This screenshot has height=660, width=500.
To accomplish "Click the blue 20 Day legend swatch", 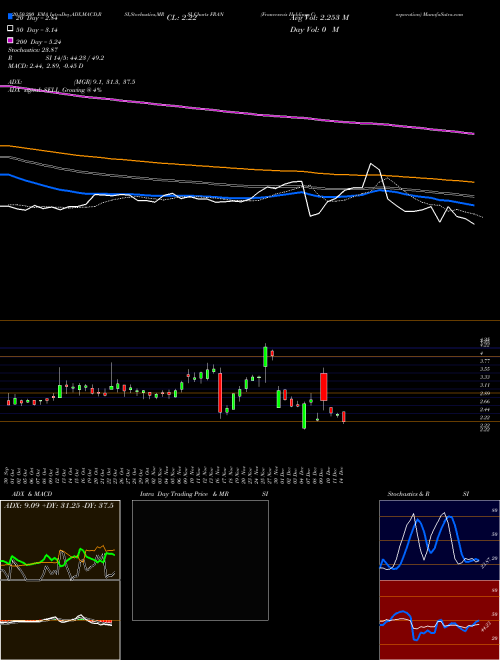I will (10, 17).
